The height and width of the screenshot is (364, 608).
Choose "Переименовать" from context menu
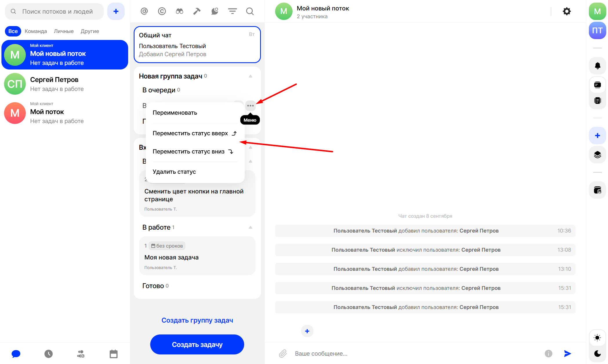pos(175,113)
